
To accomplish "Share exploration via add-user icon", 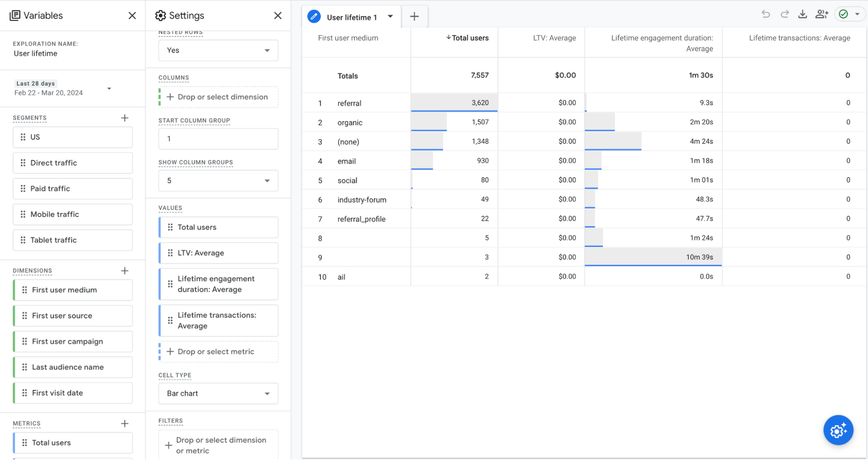I will pos(821,14).
